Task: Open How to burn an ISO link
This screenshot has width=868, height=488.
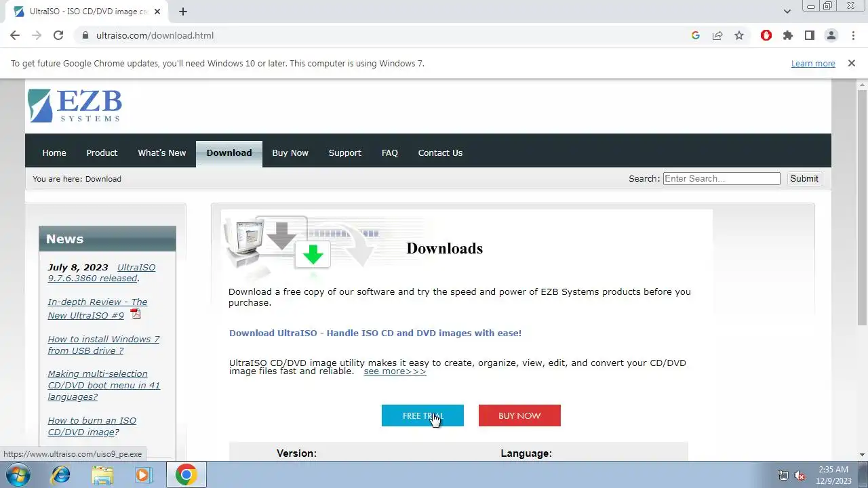Action: (92, 426)
